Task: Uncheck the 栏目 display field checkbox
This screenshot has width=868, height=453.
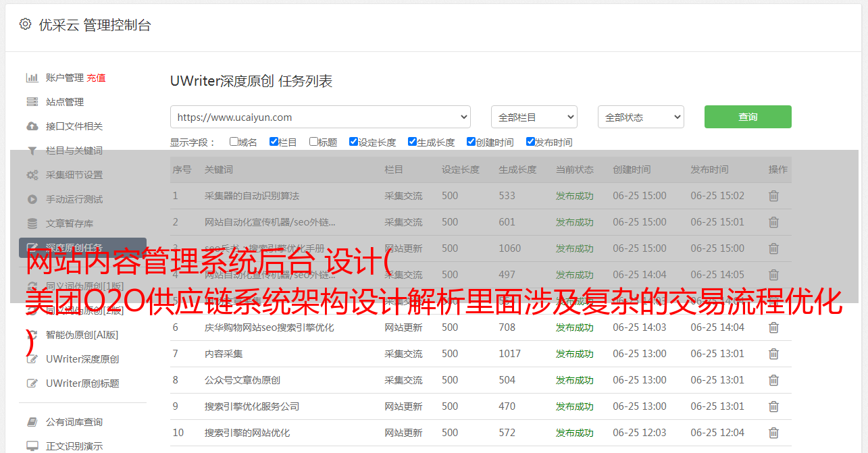Action: click(x=274, y=142)
